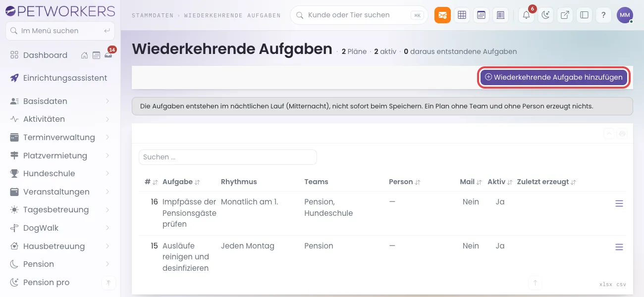Click the Petworkers logo
The height and width of the screenshot is (297, 644).
60,10
